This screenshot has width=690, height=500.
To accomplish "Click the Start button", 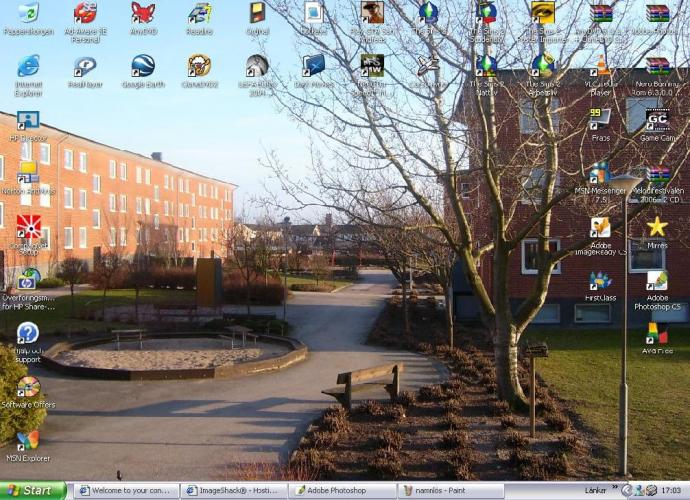I will click(33, 491).
